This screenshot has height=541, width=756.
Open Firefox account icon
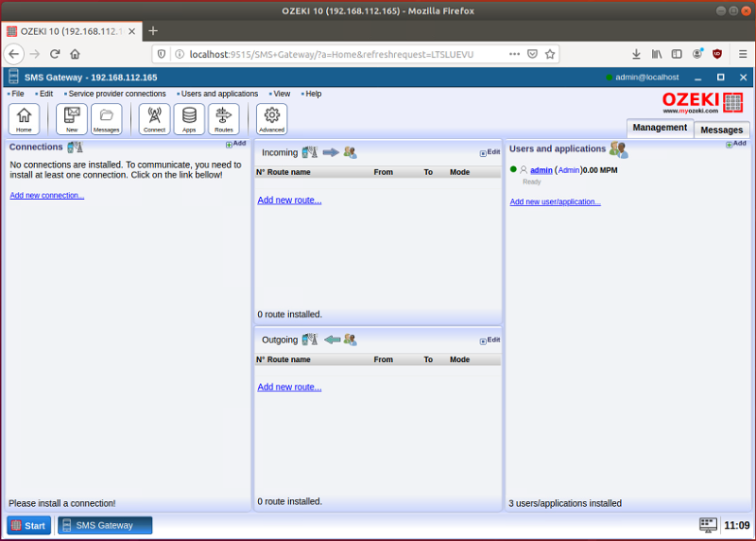[x=697, y=54]
